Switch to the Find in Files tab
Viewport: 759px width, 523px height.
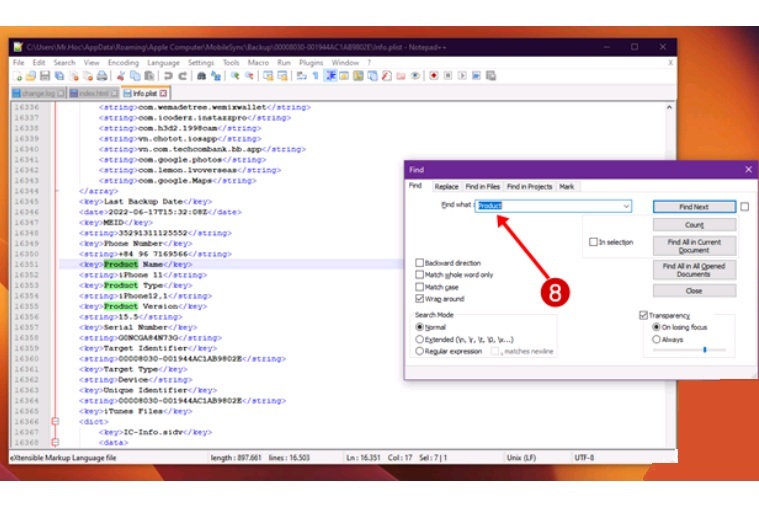pyautogui.click(x=482, y=187)
